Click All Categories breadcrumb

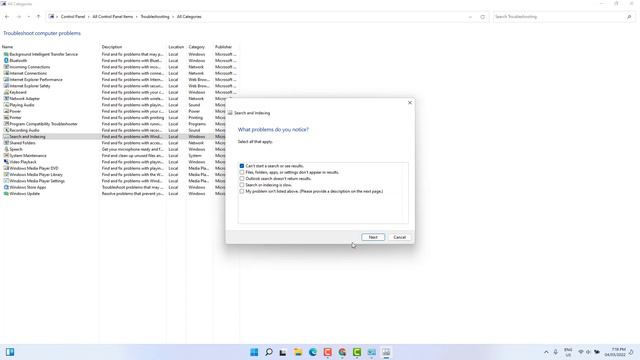[x=189, y=17]
